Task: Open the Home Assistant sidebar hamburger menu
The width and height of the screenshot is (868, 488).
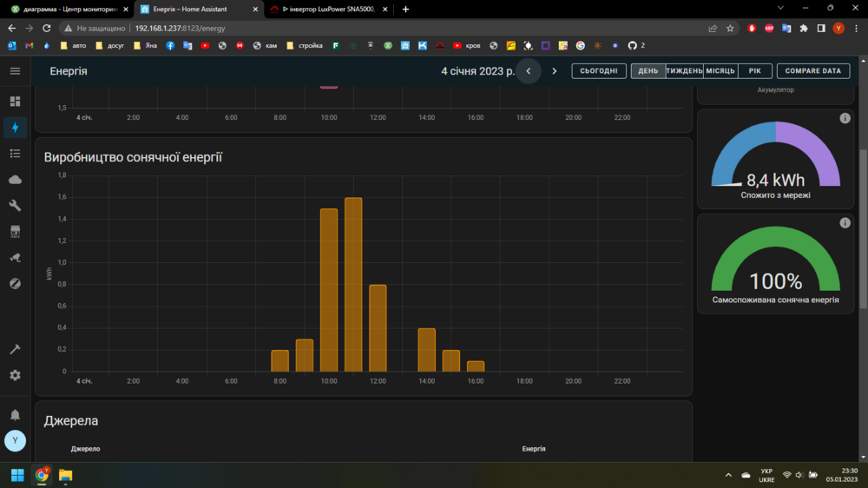Action: [x=15, y=71]
